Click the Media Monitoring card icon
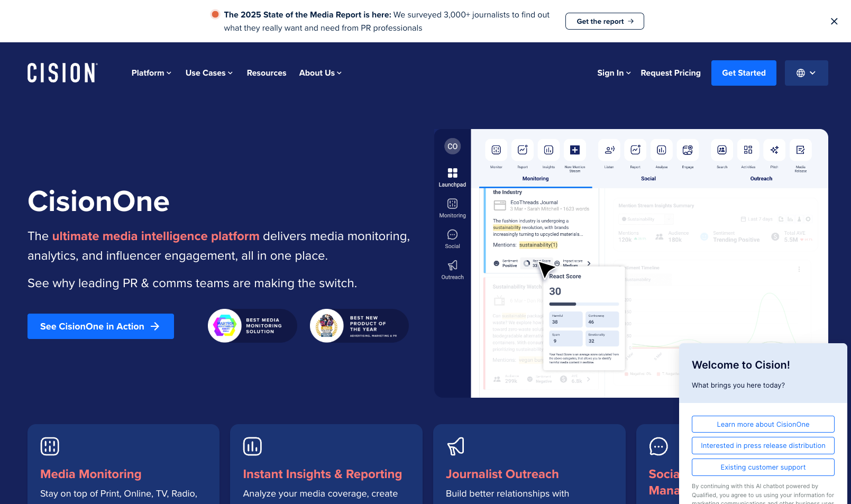This screenshot has height=504, width=851. pos(50,446)
